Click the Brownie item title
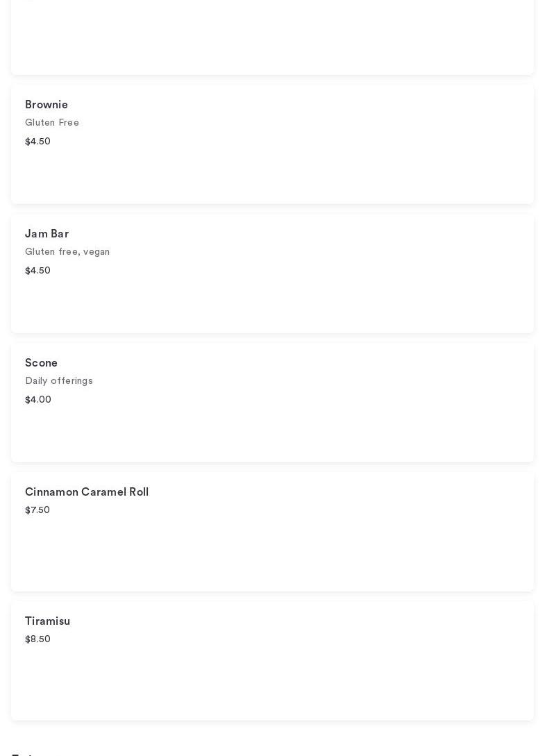Screen dimensions: 545x756 pos(47,105)
